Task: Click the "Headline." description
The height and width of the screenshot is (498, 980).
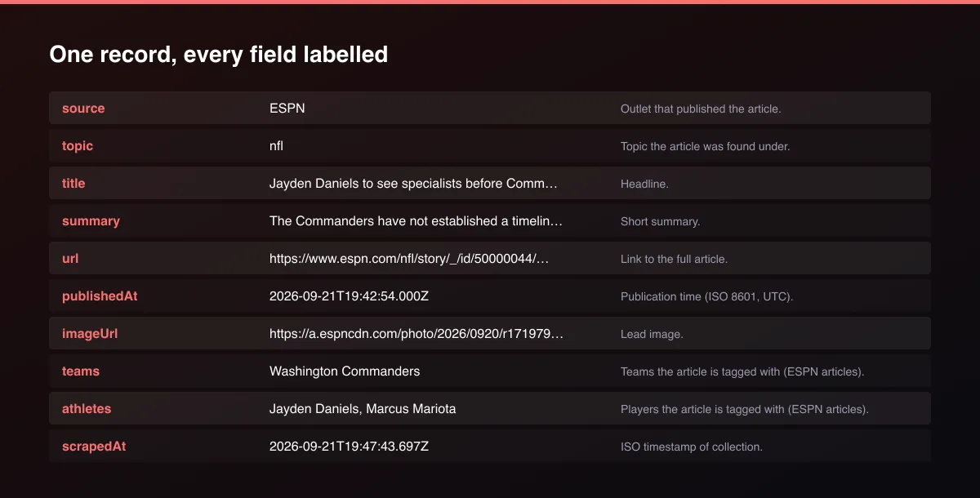Action: (x=644, y=184)
